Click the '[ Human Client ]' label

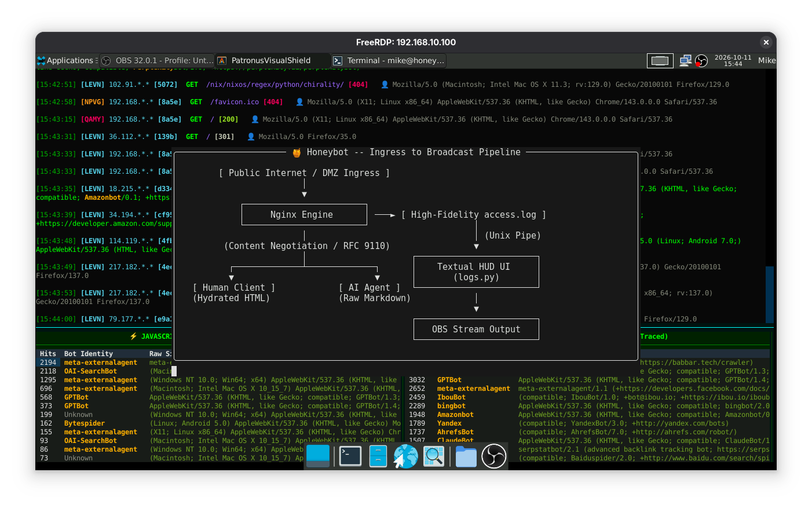(234, 288)
